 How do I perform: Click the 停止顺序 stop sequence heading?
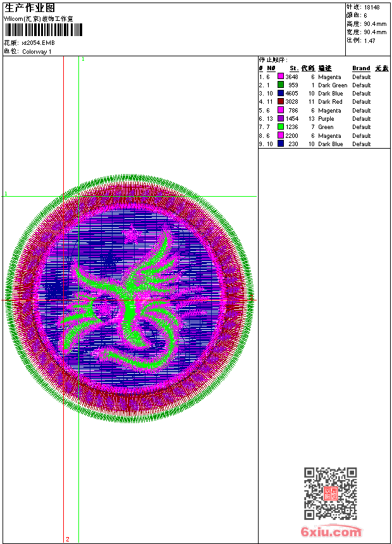(x=273, y=59)
